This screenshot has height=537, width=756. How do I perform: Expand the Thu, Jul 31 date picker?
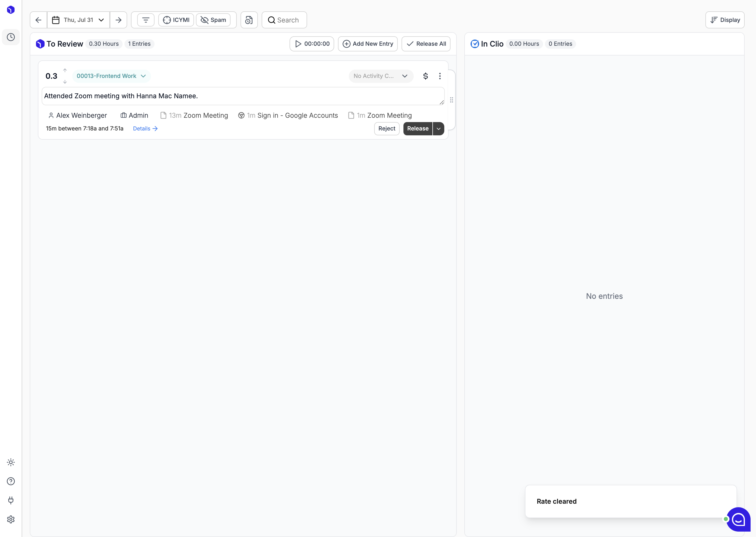[x=79, y=20]
